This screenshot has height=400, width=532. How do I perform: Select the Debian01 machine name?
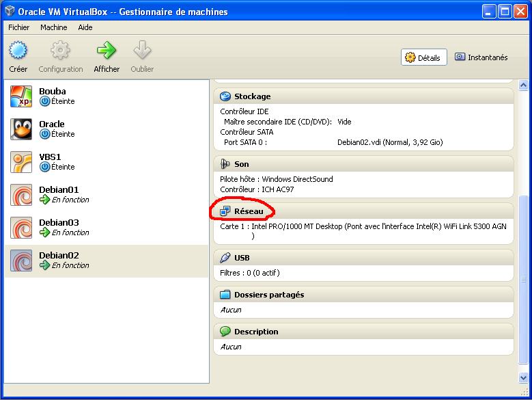(x=59, y=189)
